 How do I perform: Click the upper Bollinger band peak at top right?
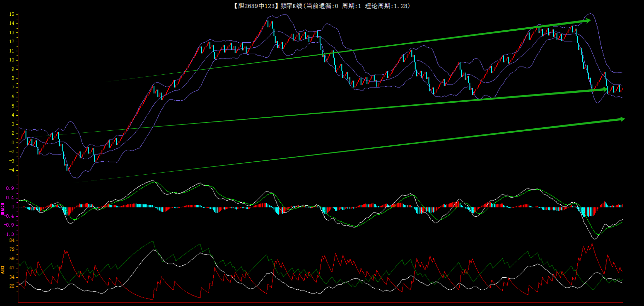coord(589,14)
